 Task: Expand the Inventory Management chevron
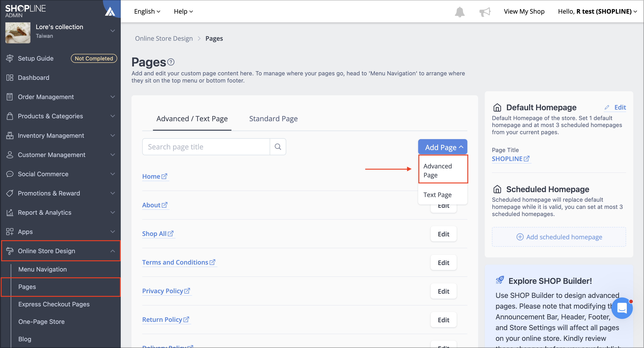tap(113, 135)
